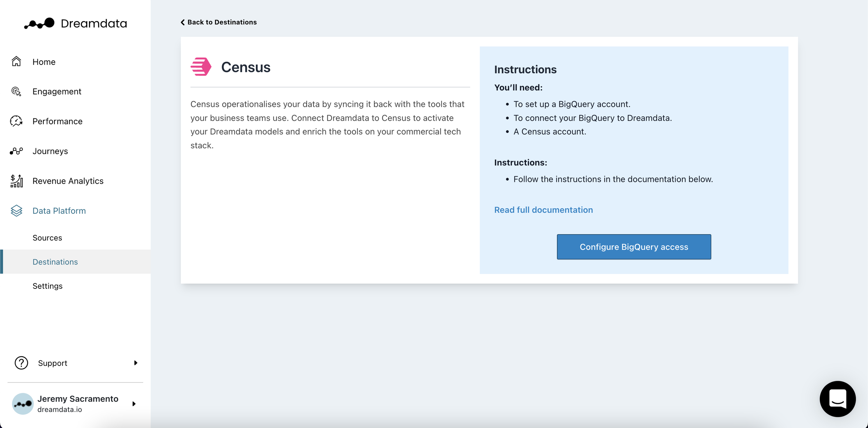The width and height of the screenshot is (868, 428).
Task: Click "To set up a BigQuery account."
Action: click(572, 104)
